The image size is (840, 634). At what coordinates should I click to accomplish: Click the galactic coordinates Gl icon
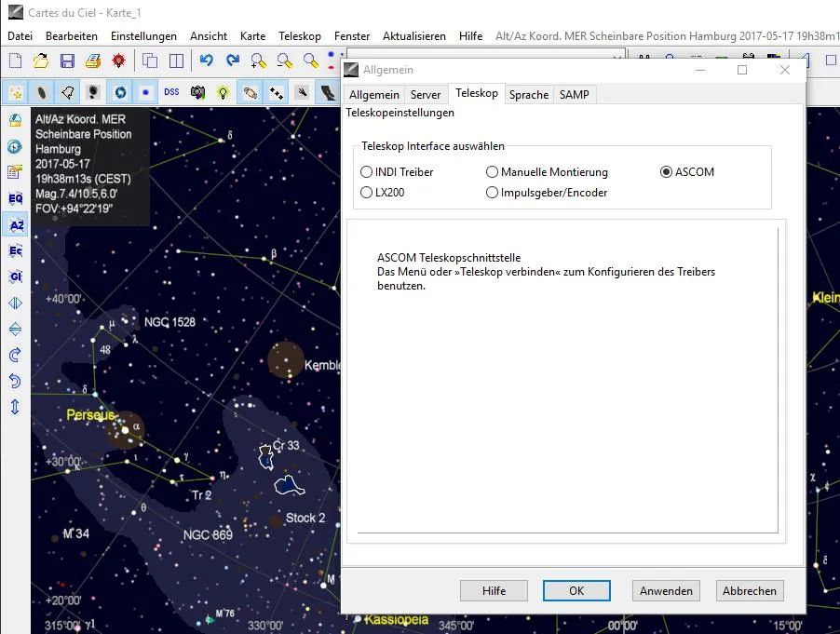click(x=15, y=277)
